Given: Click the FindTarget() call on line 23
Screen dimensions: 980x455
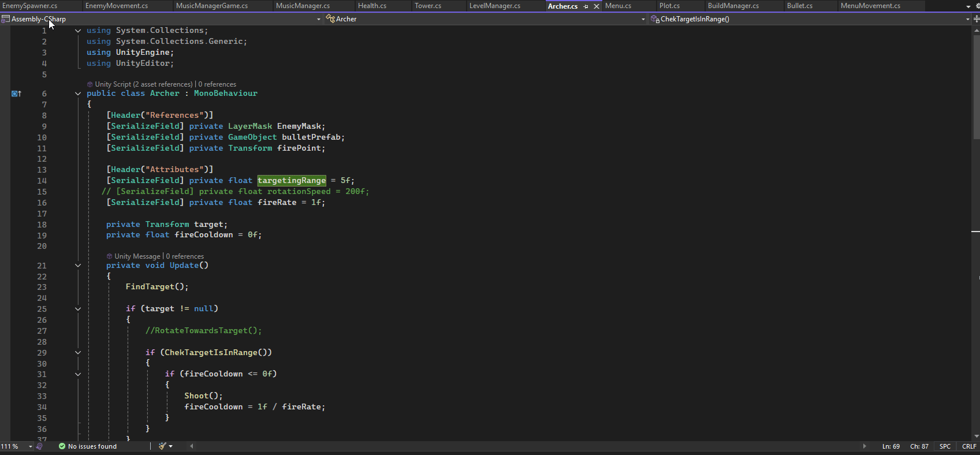Looking at the screenshot, I should [x=157, y=287].
